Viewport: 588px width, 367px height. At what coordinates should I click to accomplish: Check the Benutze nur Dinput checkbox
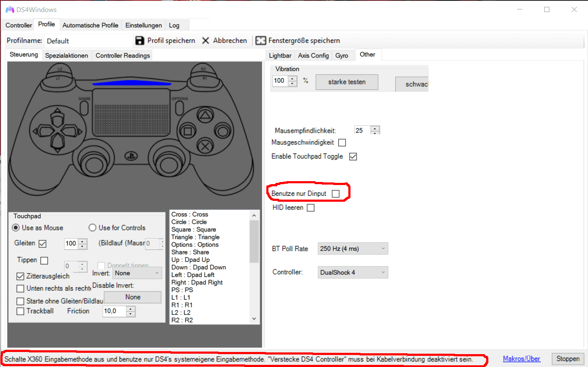point(336,194)
